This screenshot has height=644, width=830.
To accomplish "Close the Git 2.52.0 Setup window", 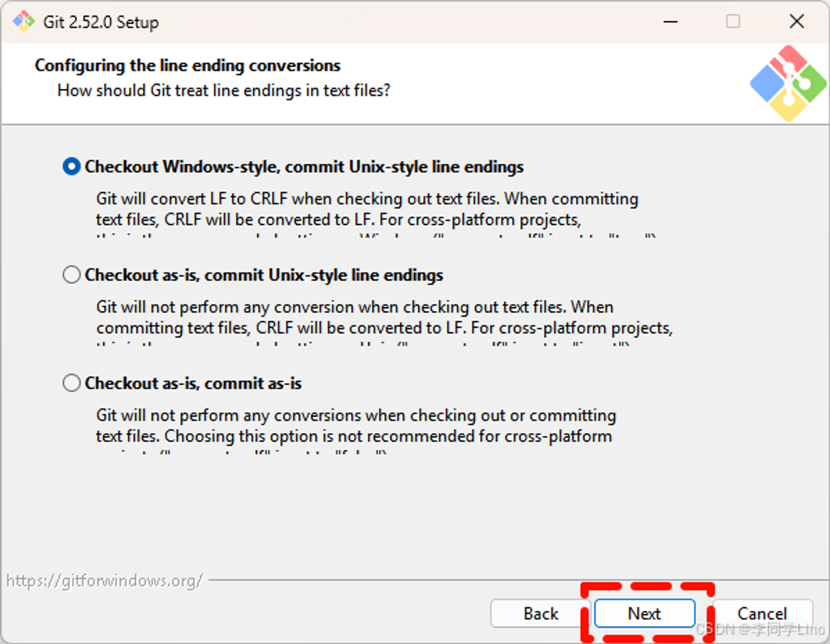I will click(x=797, y=22).
